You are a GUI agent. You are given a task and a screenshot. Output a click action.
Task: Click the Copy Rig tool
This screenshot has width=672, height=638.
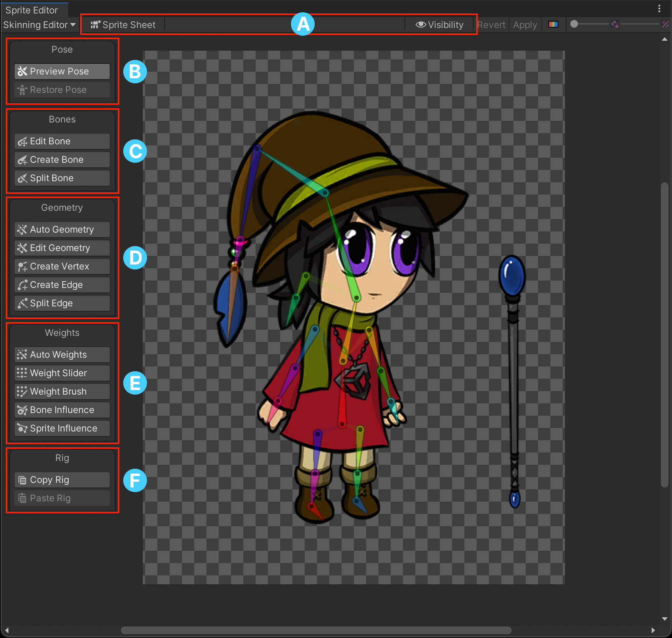point(62,480)
